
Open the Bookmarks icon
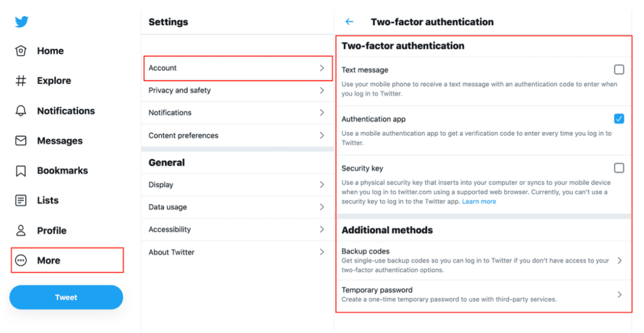(20, 171)
